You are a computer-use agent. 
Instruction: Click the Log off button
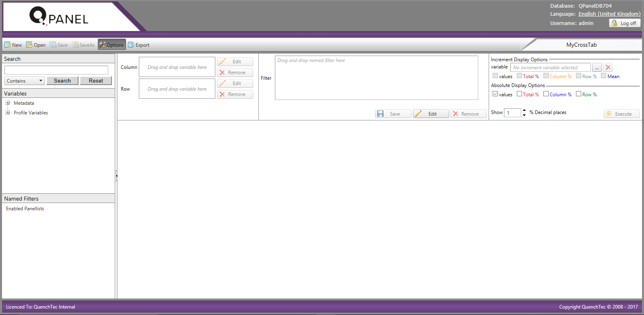[x=624, y=23]
